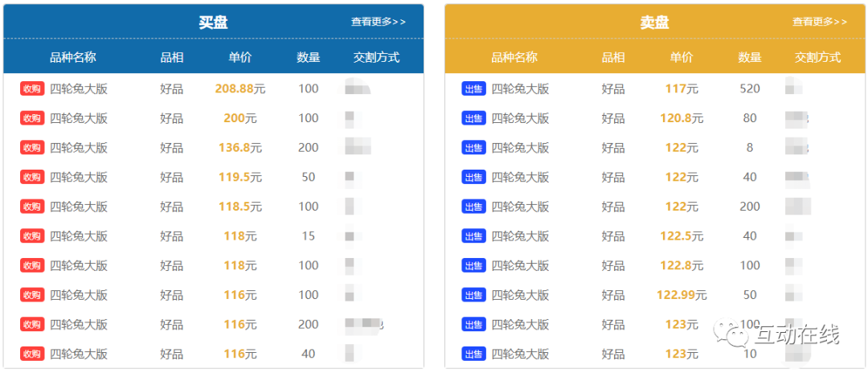868x373 pixels.
Task: Click the blue 出售 badge on the 117元 row
Action: (x=473, y=89)
